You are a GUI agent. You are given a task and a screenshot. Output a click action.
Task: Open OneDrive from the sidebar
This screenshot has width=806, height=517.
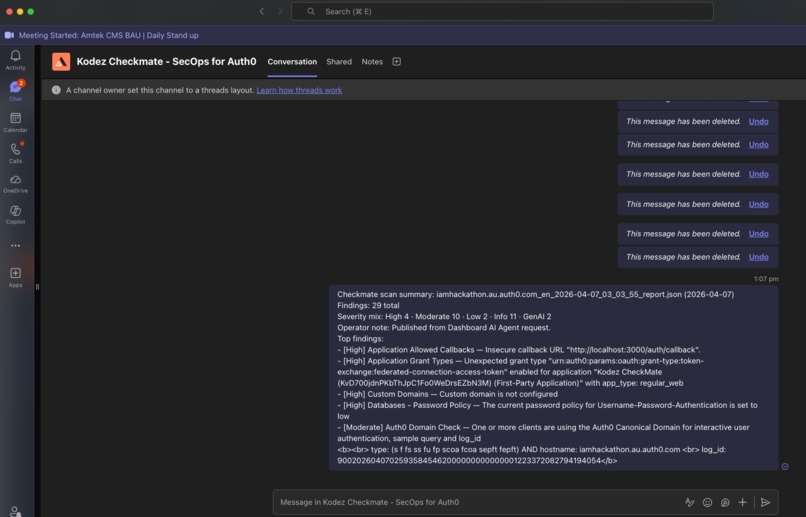(x=15, y=183)
